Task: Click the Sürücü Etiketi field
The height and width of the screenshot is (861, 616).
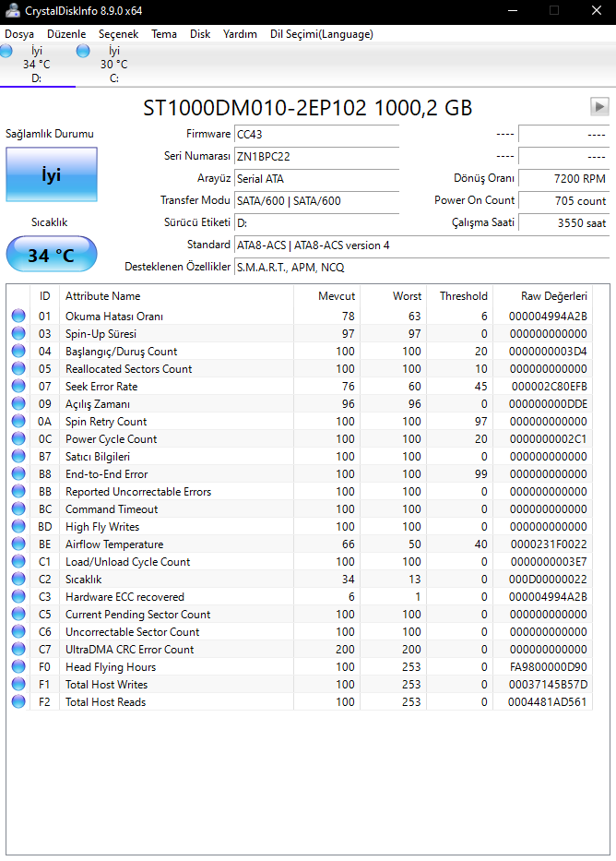Action: click(x=317, y=223)
